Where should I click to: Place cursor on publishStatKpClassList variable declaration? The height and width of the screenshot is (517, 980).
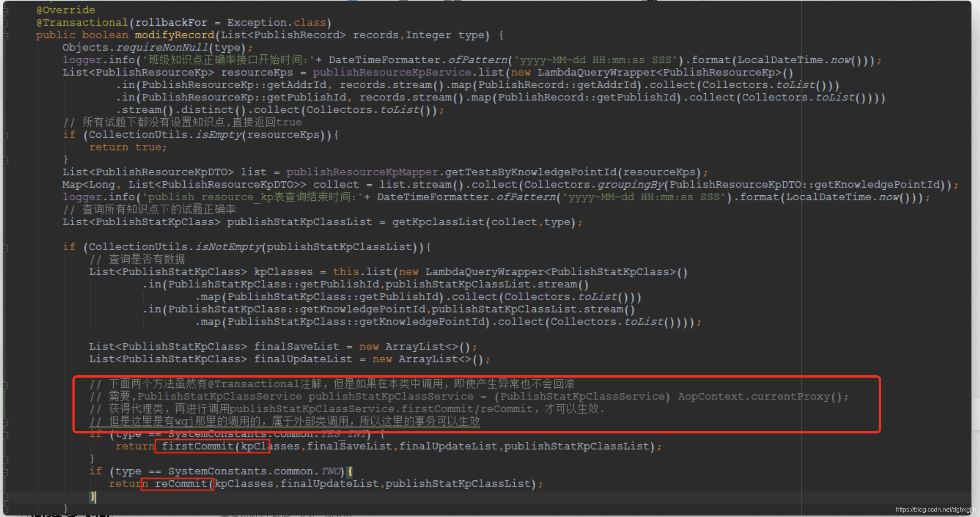299,222
